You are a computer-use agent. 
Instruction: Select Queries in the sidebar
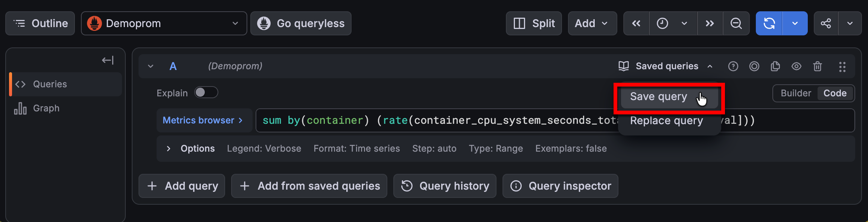click(65, 84)
